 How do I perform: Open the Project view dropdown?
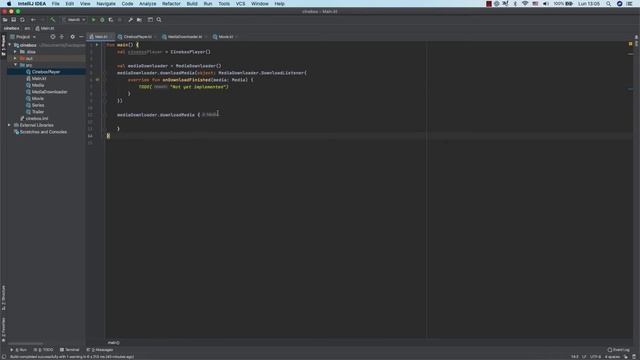pyautogui.click(x=23, y=37)
